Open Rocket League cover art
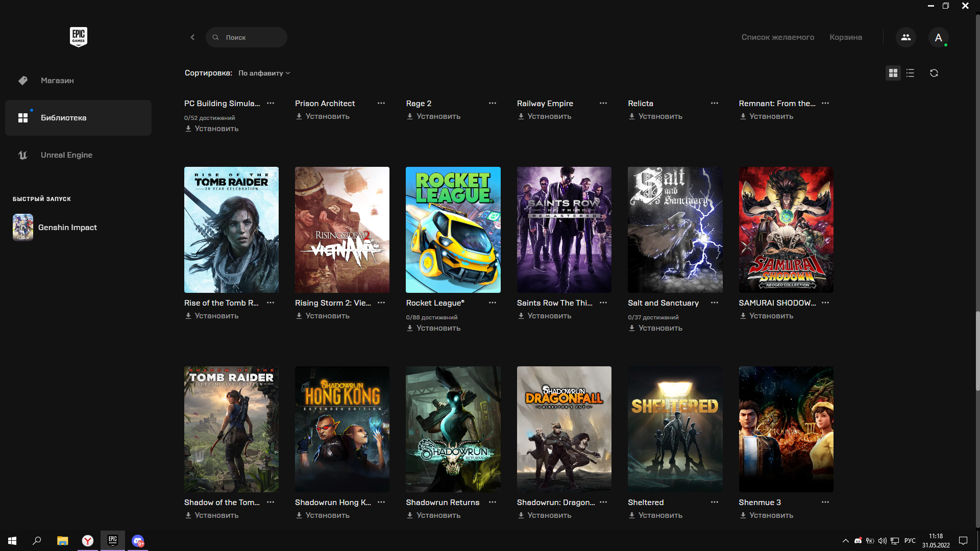Viewport: 980px width, 551px height. click(453, 230)
